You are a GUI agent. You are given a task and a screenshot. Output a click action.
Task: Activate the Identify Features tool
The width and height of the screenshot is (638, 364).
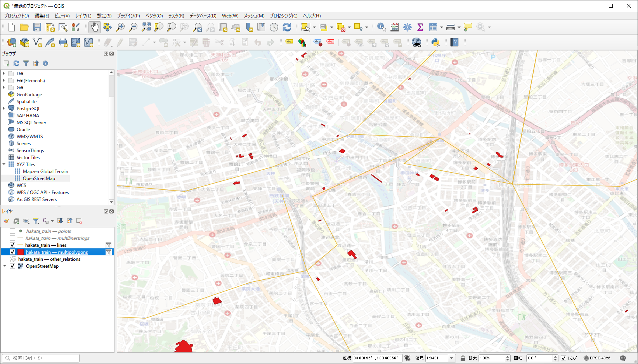coord(381,27)
